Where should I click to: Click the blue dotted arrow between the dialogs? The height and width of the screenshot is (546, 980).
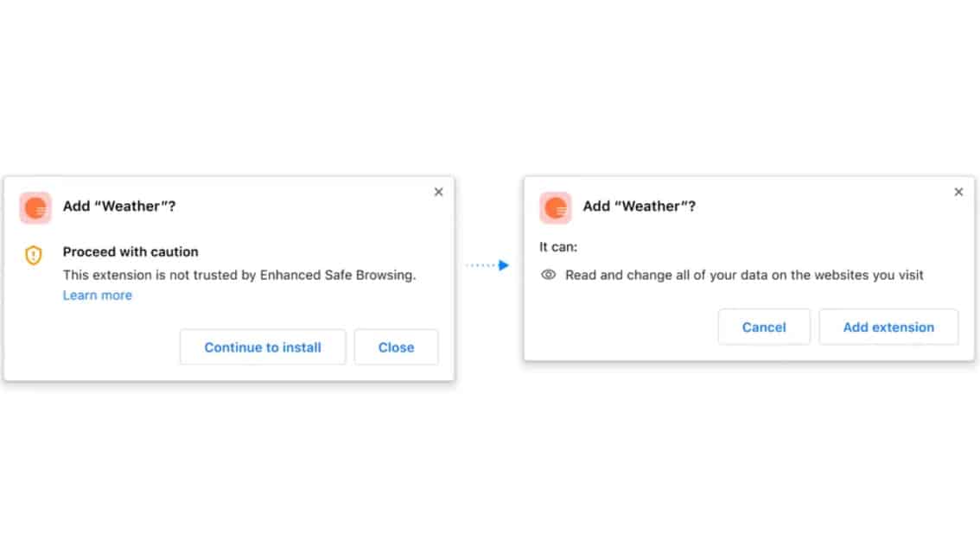pyautogui.click(x=488, y=265)
